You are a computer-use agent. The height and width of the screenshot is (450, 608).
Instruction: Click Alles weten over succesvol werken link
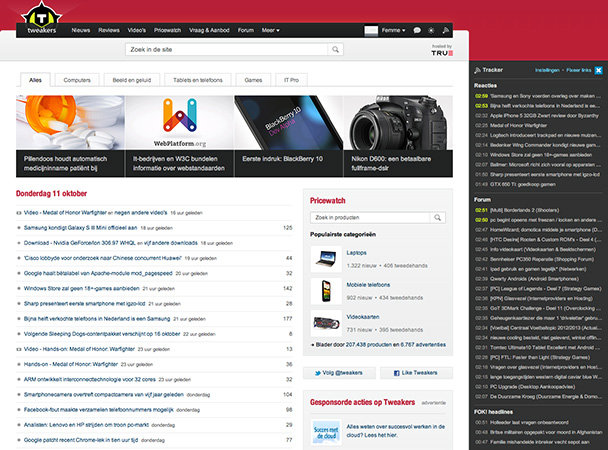coord(396,431)
